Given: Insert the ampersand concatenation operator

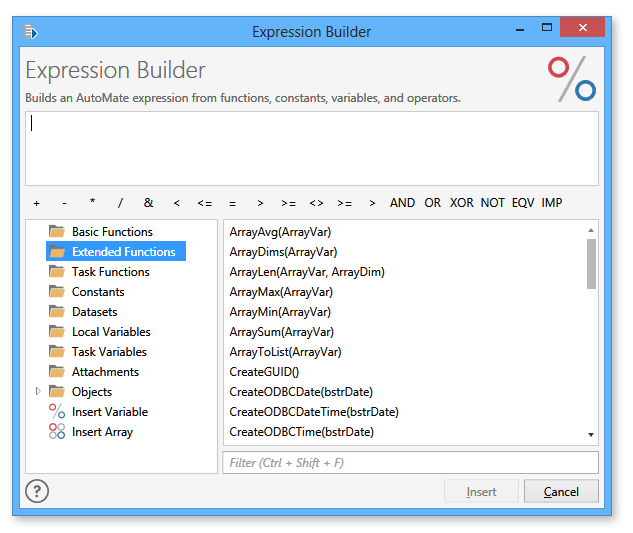Looking at the screenshot, I should point(148,203).
